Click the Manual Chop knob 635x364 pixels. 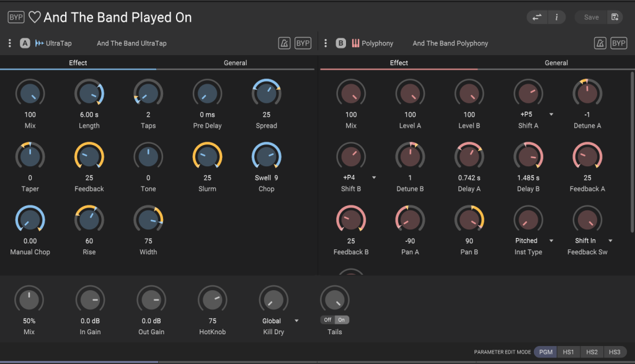pyautogui.click(x=30, y=220)
